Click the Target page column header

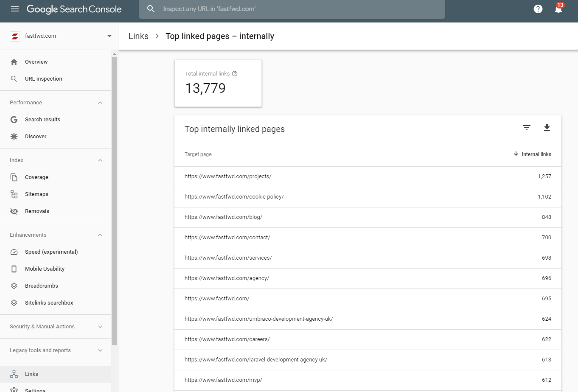click(198, 154)
